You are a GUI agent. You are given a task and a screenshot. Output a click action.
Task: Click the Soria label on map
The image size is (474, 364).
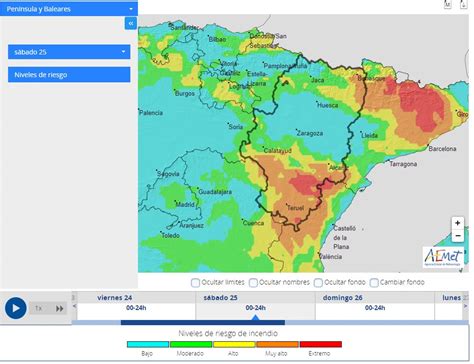(236, 127)
